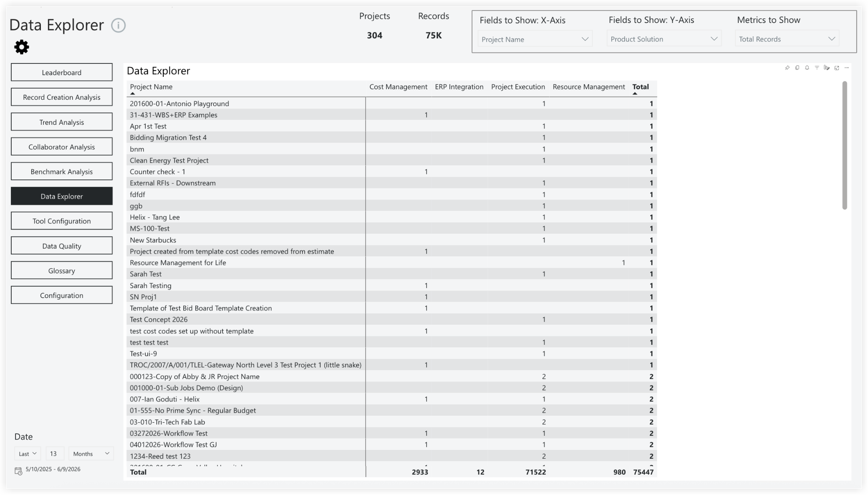Viewport: 868px width, 495px height.
Task: Select row '31-431-WBS+ERP Examples'
Action: click(391, 115)
